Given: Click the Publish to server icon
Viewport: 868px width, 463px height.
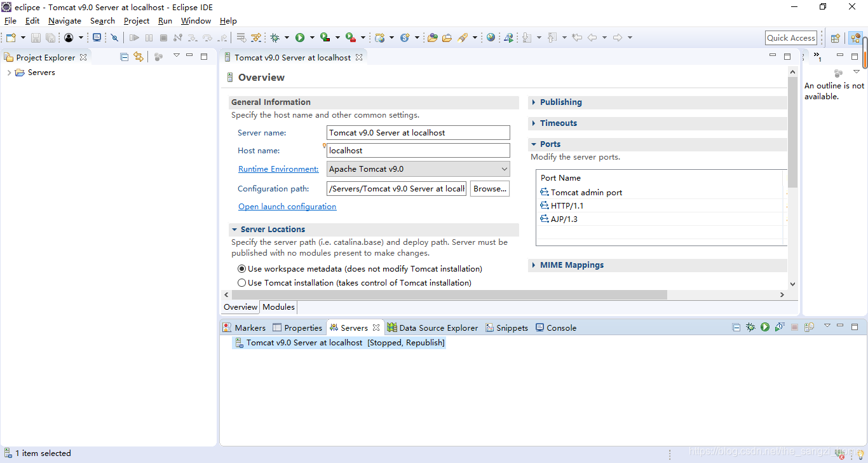Looking at the screenshot, I should (x=809, y=327).
